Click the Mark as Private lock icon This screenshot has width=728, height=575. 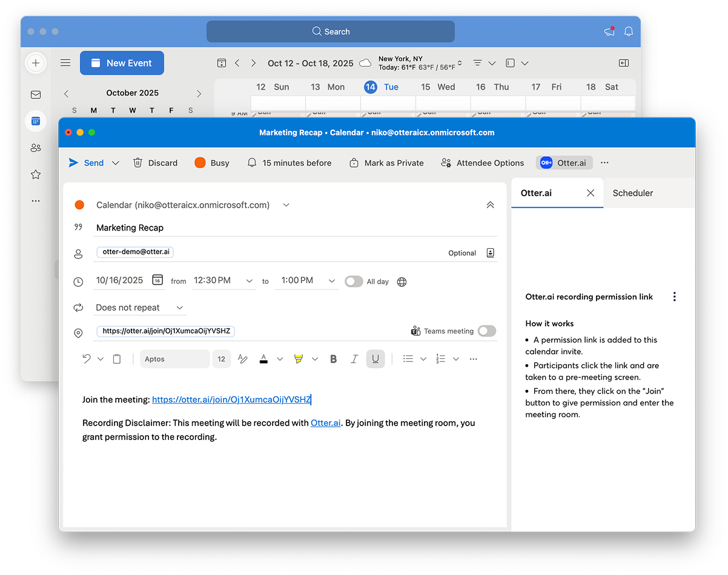[354, 163]
